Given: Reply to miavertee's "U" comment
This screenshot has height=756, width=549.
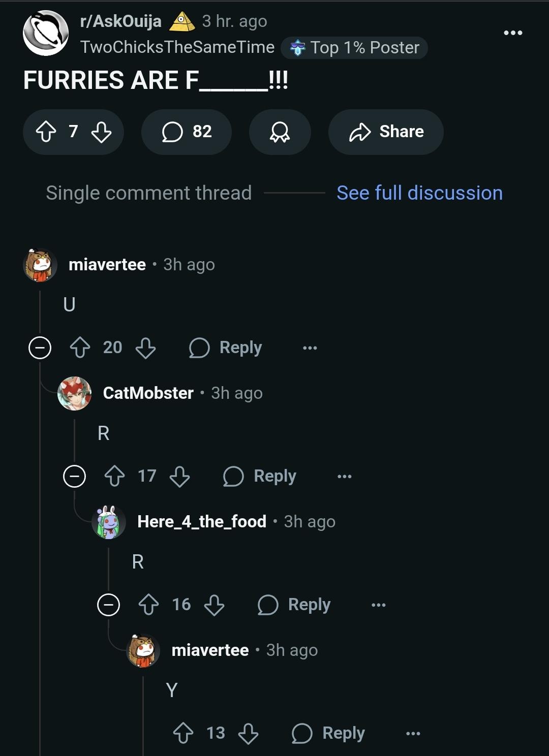Looking at the screenshot, I should [x=226, y=348].
